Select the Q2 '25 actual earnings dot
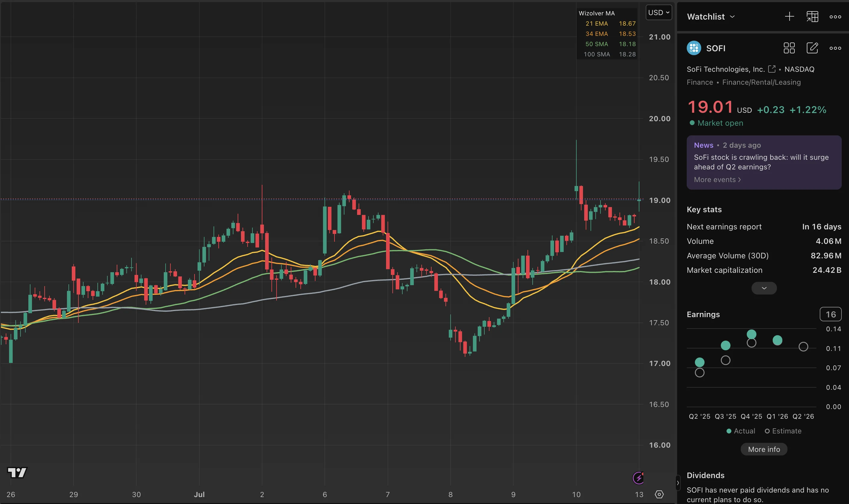 (x=699, y=362)
